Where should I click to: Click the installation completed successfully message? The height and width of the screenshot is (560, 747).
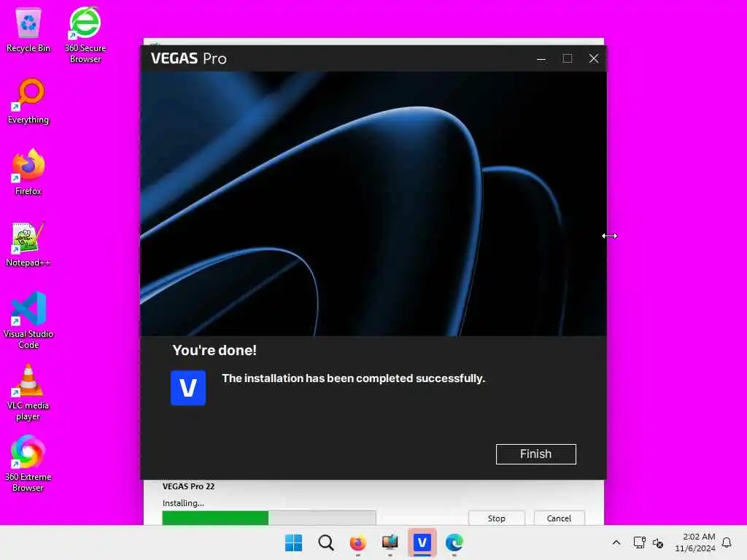click(x=353, y=378)
